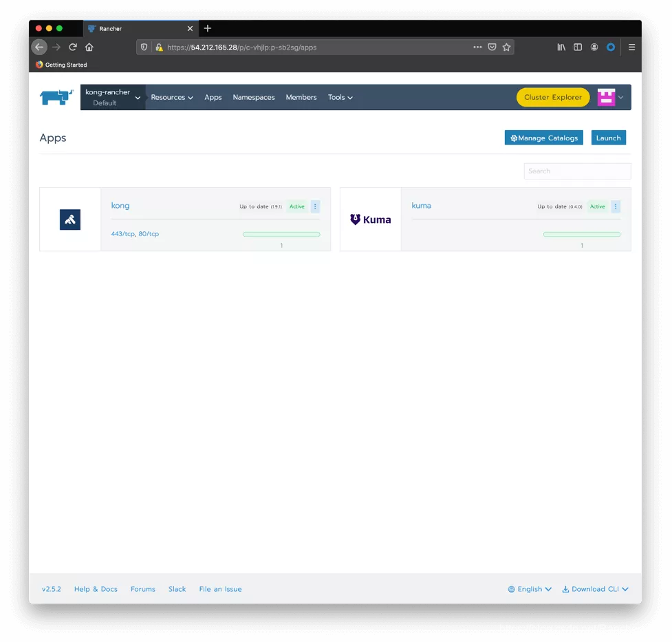Image resolution: width=672 pixels, height=642 pixels.
Task: Click the Kuma app logo thumbnail
Action: coord(371,220)
